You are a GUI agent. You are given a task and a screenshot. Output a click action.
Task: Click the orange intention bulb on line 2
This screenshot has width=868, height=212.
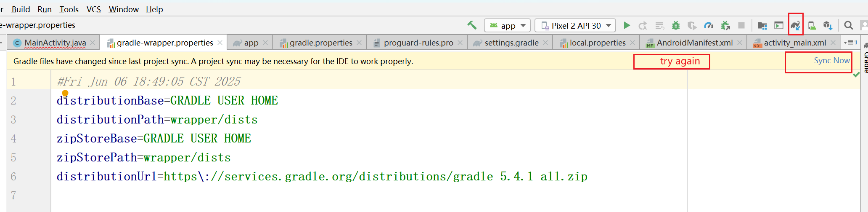pos(65,93)
